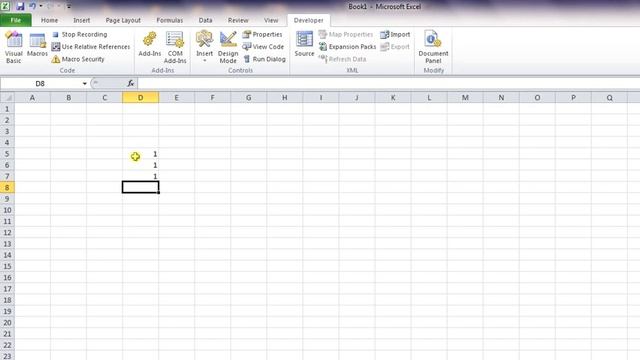
Task: Select column M header
Action: [465, 98]
